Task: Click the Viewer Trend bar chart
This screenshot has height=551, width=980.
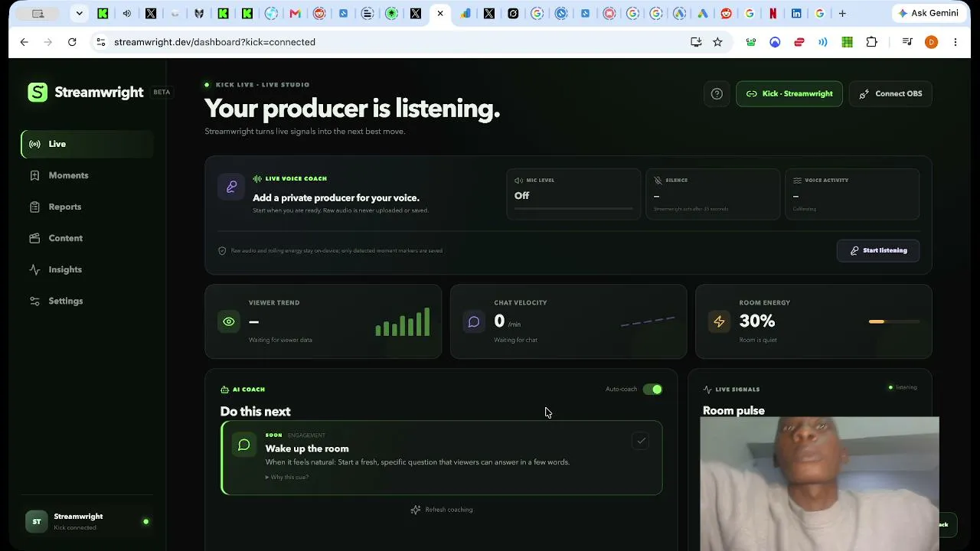Action: 403,321
